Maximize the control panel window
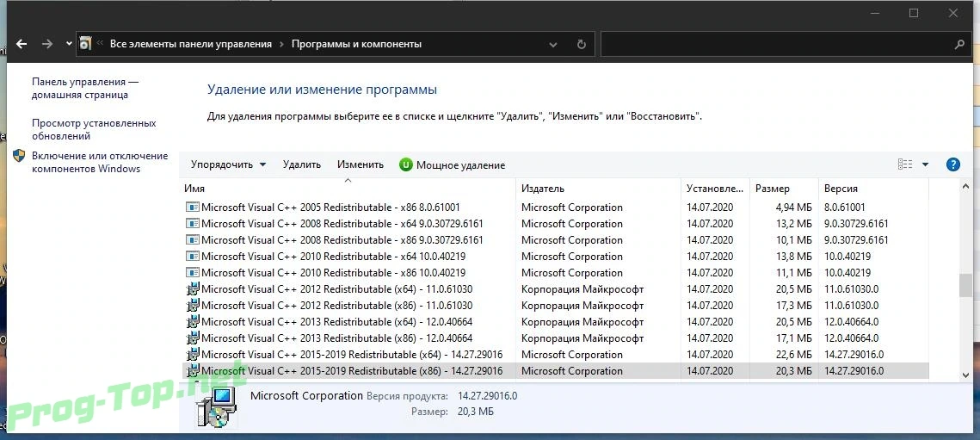The height and width of the screenshot is (440, 980). click(914, 13)
